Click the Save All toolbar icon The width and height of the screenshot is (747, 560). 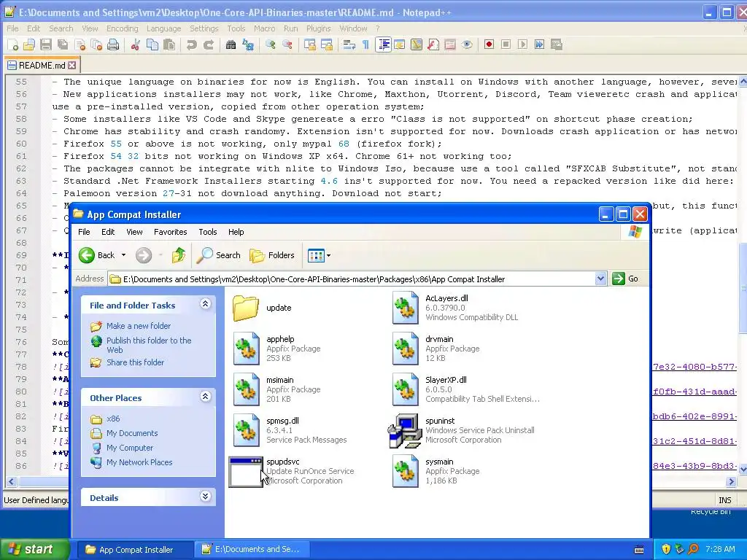pyautogui.click(x=63, y=44)
